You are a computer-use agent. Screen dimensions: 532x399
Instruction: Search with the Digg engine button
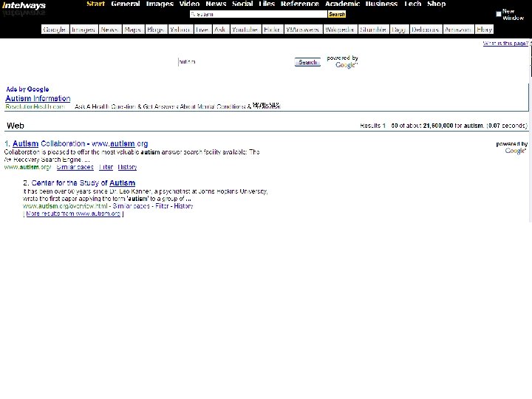coord(399,30)
